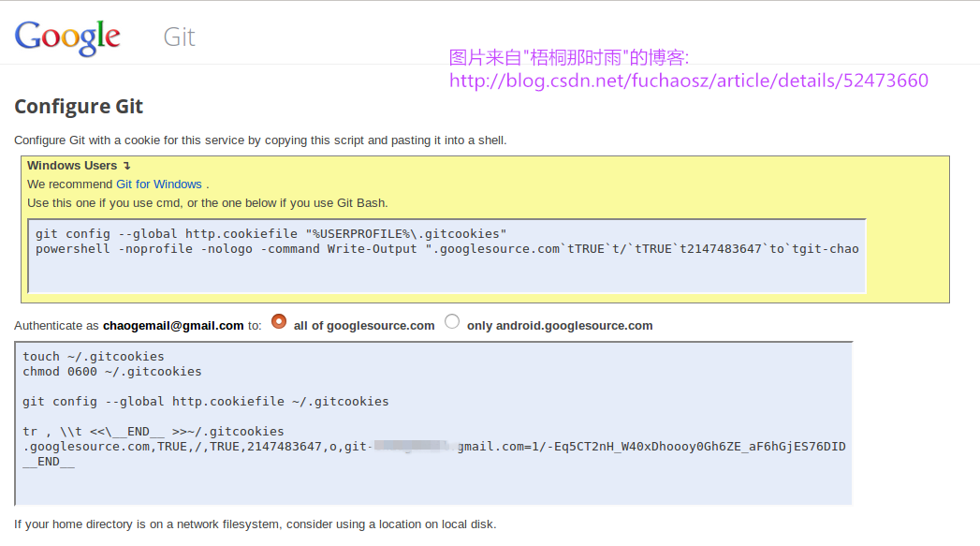Screen dimensions: 980x546
Task: Click the Google logo
Action: (67, 37)
